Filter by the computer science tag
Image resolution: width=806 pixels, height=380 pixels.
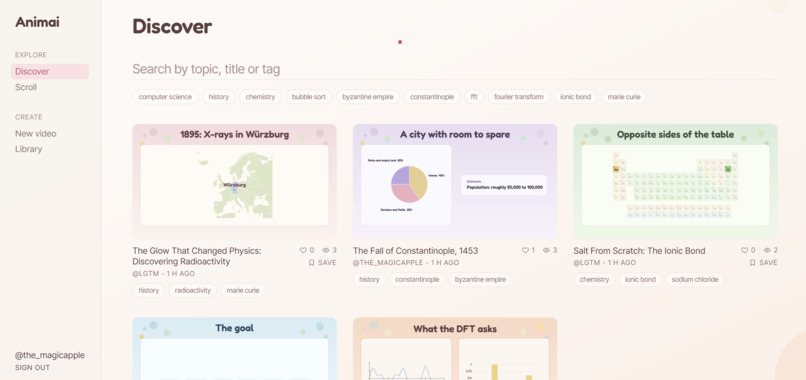click(165, 97)
